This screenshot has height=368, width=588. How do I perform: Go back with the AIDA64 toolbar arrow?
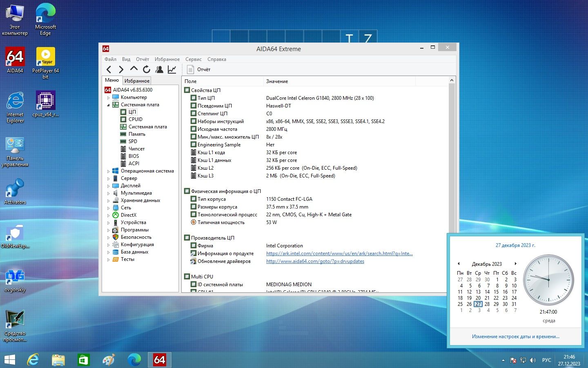tap(109, 70)
